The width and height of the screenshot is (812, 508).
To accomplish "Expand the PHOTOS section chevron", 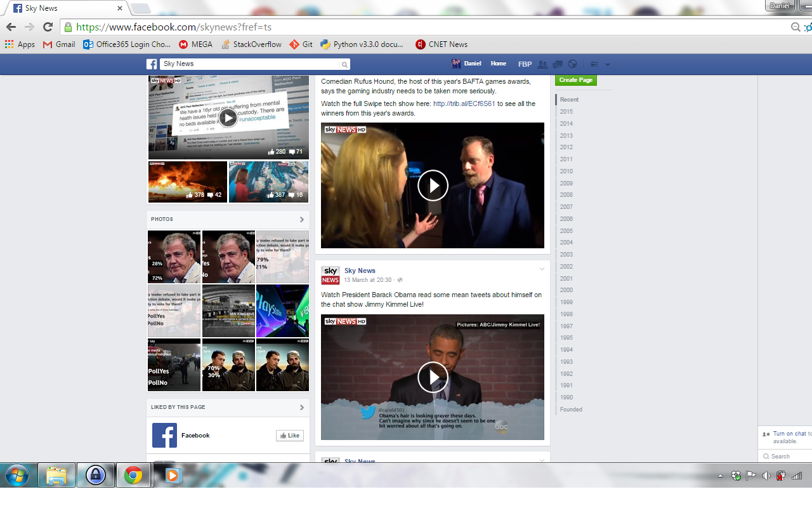I will [302, 219].
